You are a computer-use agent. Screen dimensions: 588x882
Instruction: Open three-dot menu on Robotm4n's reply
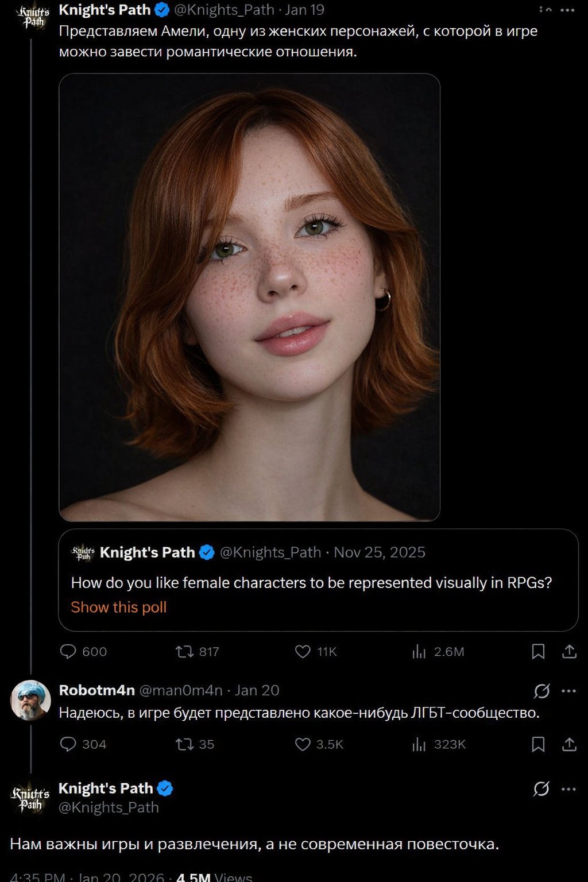[x=568, y=691]
